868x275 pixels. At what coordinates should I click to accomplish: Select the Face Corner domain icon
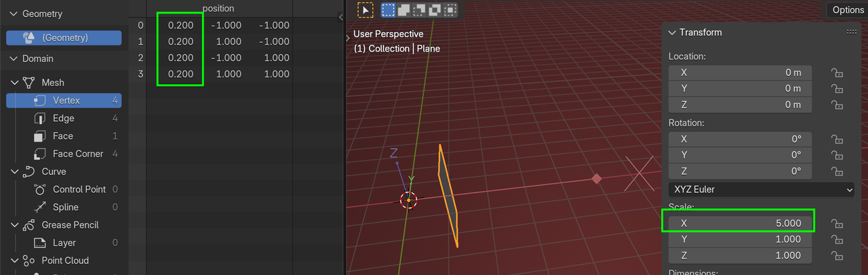40,154
